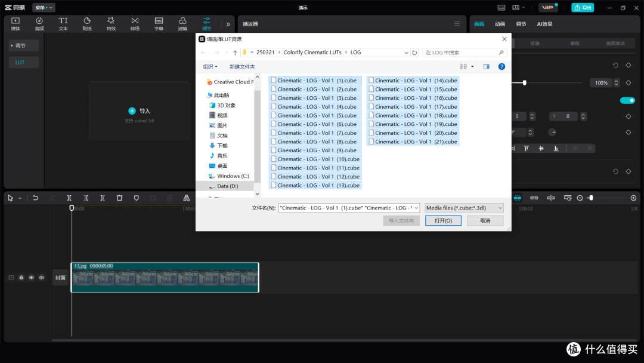Open the 文件名 filename combo dropdown

(x=416, y=208)
